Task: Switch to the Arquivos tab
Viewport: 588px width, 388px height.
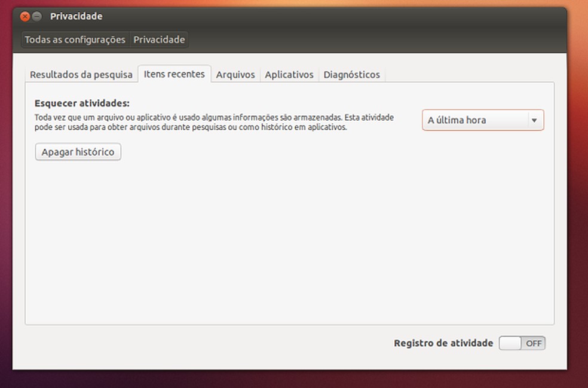Action: tap(235, 74)
